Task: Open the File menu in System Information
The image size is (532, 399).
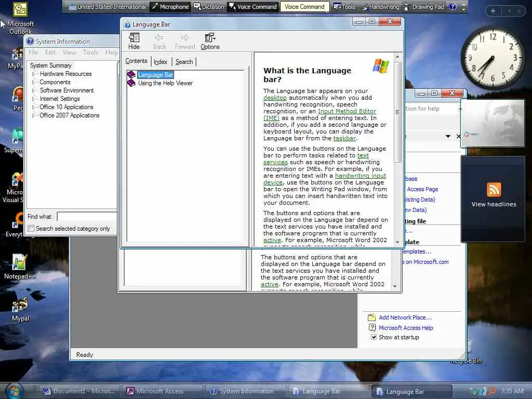Action: pos(33,52)
